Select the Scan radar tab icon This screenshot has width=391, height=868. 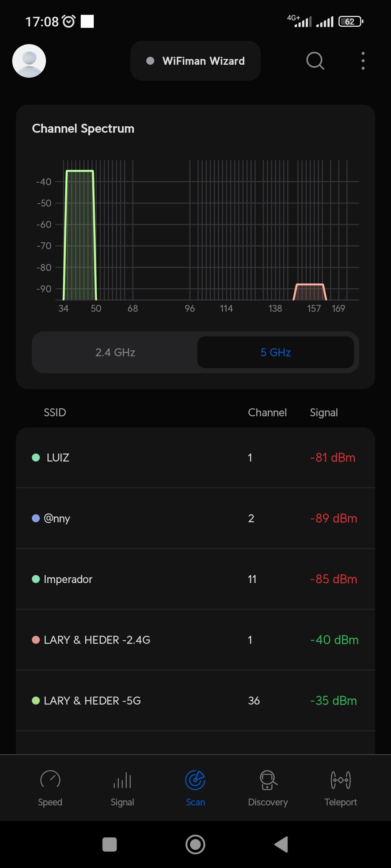(x=195, y=780)
